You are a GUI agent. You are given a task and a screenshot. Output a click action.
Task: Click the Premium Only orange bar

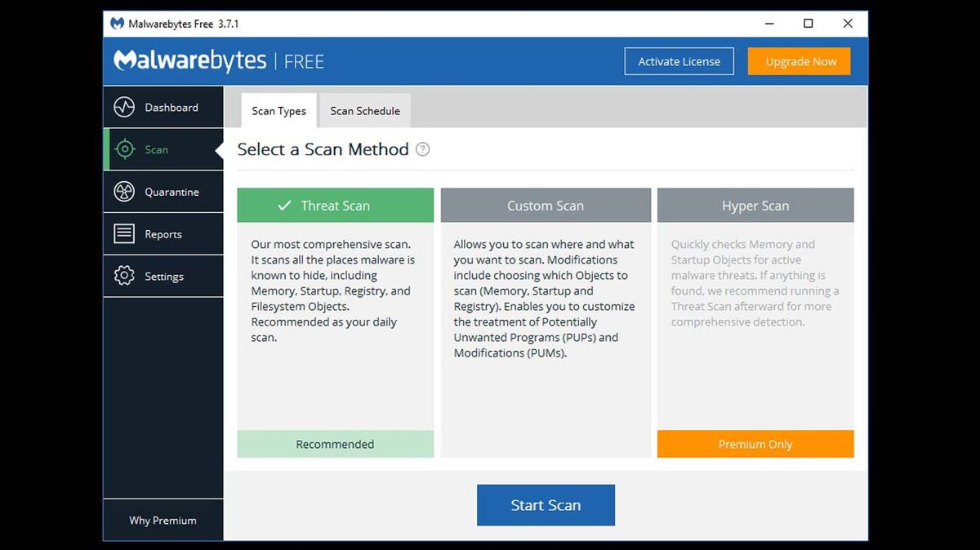(755, 444)
